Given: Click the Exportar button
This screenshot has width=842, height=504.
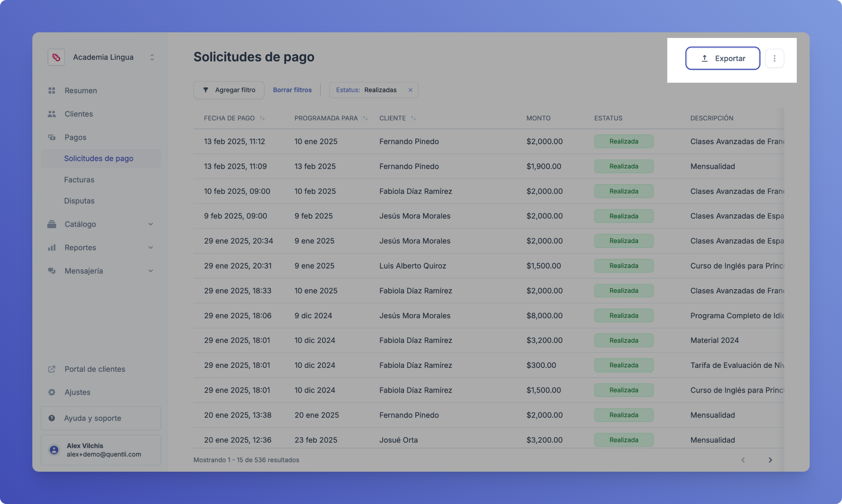Looking at the screenshot, I should [x=722, y=59].
